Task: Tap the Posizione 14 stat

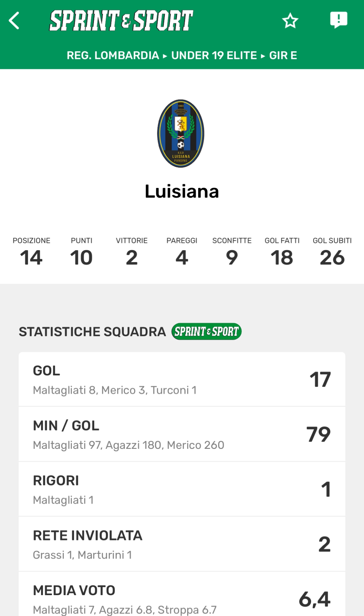Action: [31, 252]
